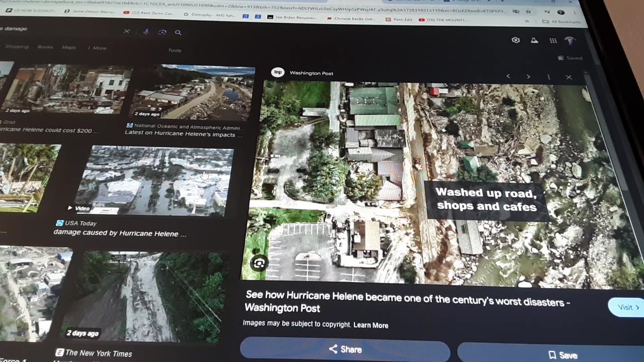Image resolution: width=644 pixels, height=362 pixels.
Task: Open the 'Jamie Dimon Warns' bookmark
Action: (89, 12)
